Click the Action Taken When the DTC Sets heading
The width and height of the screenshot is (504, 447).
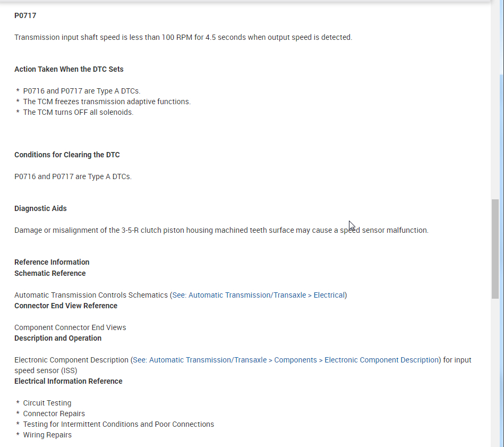coord(69,69)
